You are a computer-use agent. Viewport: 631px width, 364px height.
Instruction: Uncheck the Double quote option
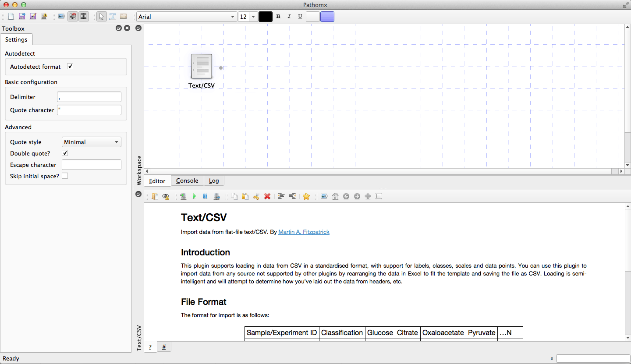point(64,153)
